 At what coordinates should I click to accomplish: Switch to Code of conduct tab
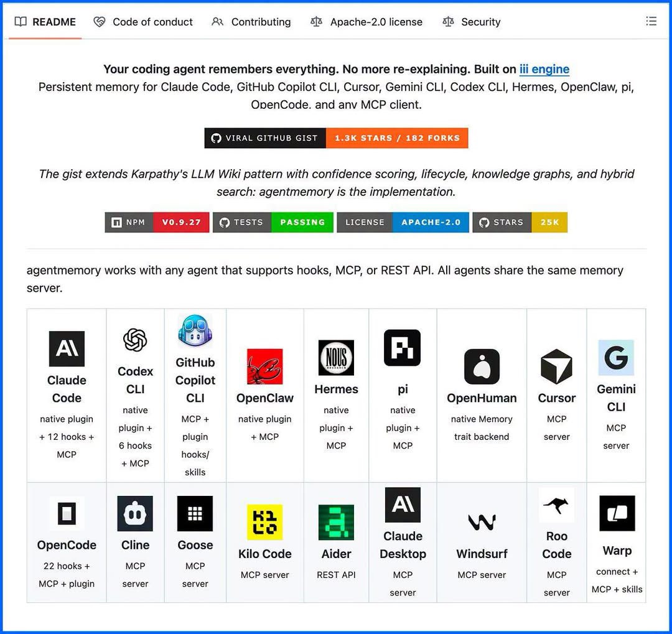143,22
